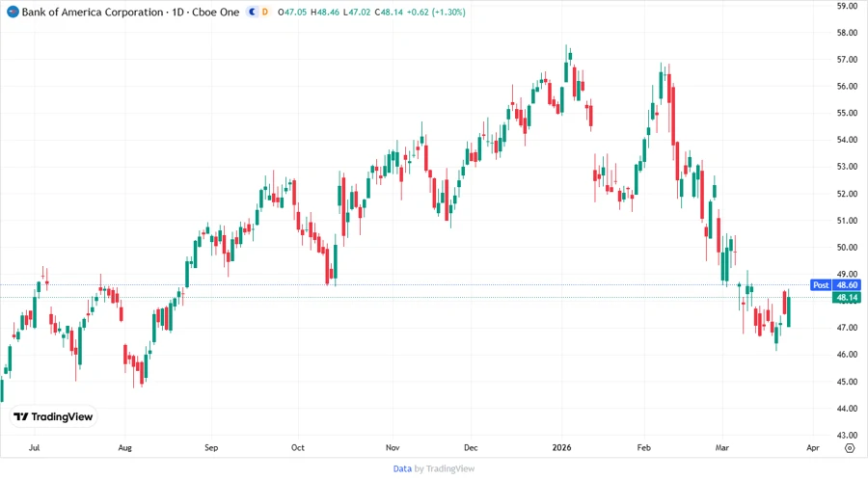The width and height of the screenshot is (868, 480).
Task: Click the high value H48.46
Action: tap(325, 12)
